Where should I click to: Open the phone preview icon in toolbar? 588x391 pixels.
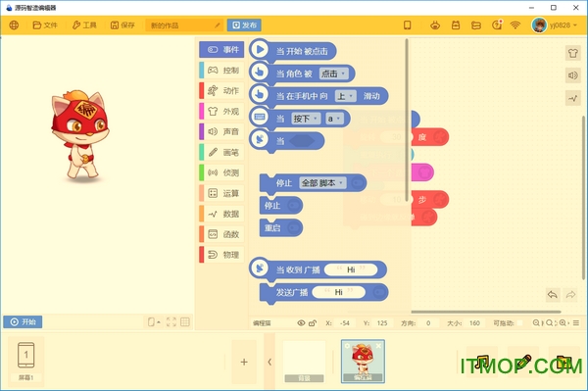pyautogui.click(x=408, y=25)
